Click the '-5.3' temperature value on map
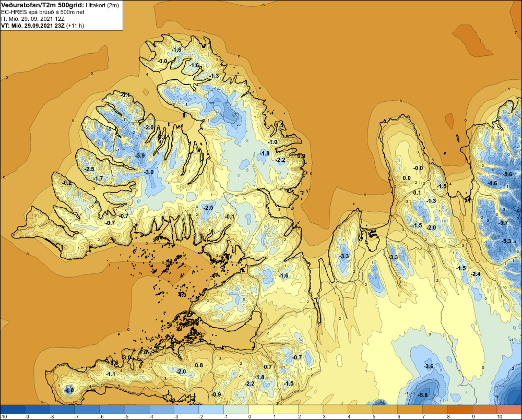The height and width of the screenshot is (420, 522). click(x=506, y=241)
